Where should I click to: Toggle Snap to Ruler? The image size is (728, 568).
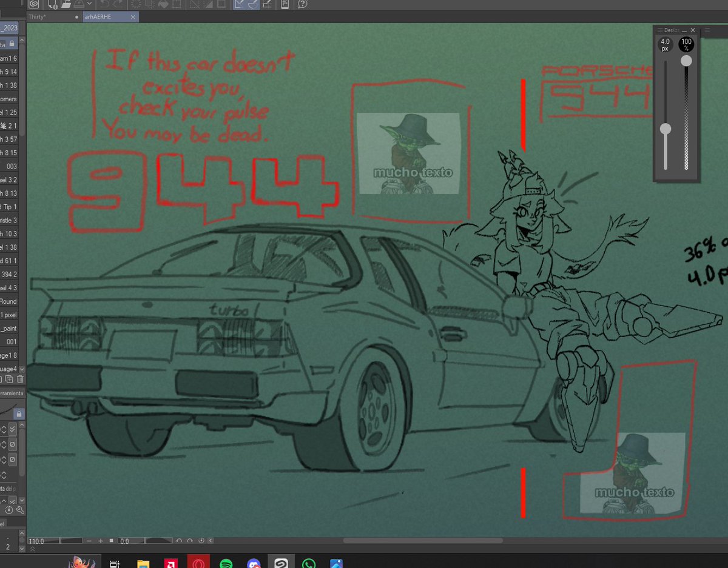point(240,4)
